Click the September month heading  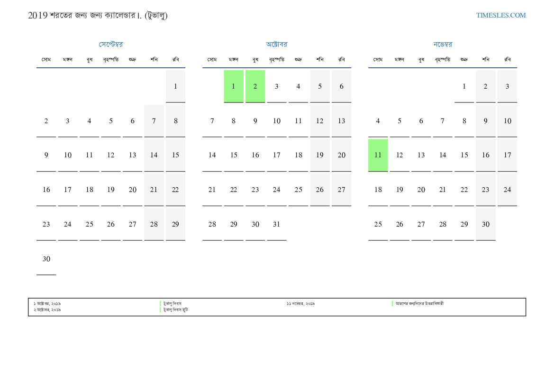[x=110, y=44]
